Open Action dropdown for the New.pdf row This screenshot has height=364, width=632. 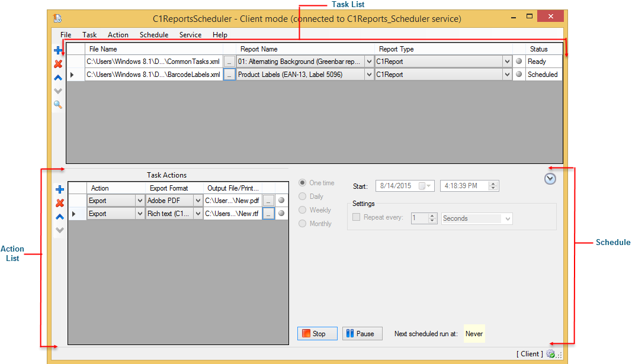click(140, 201)
